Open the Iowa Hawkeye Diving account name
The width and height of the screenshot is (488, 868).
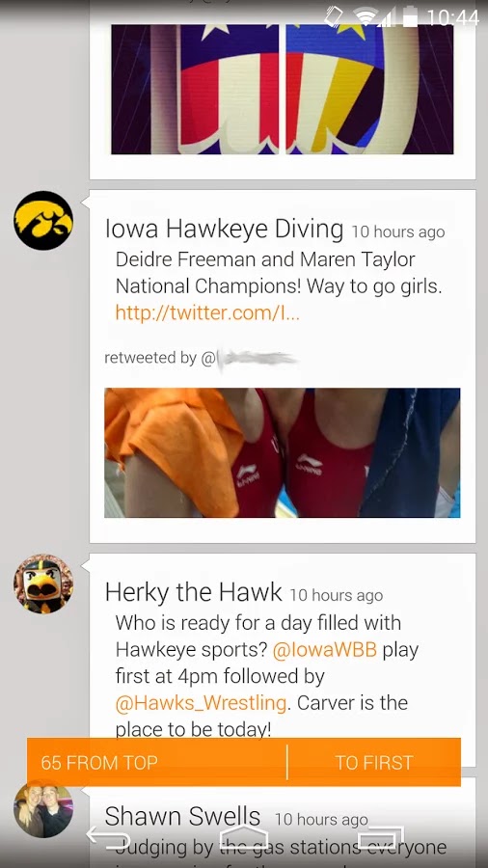224,229
